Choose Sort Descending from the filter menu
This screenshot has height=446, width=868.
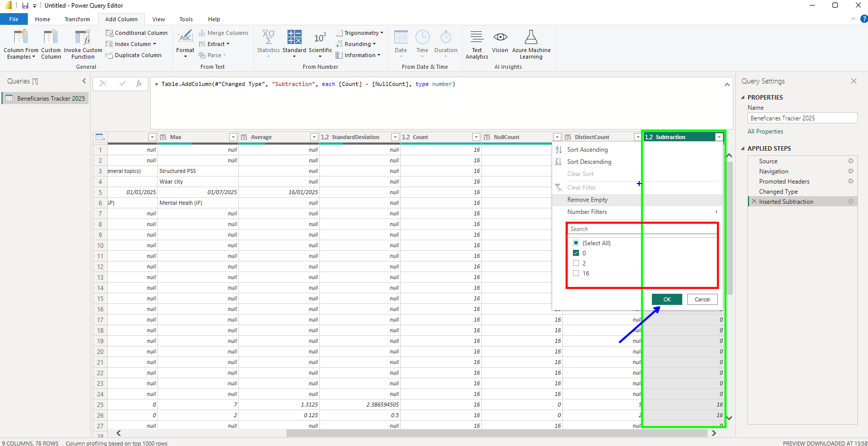pos(589,162)
